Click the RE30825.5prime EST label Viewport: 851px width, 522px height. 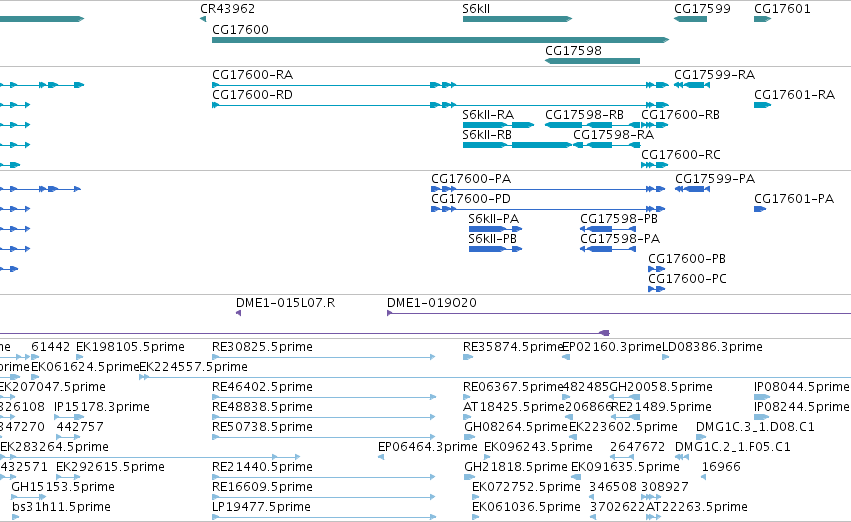pyautogui.click(x=262, y=347)
